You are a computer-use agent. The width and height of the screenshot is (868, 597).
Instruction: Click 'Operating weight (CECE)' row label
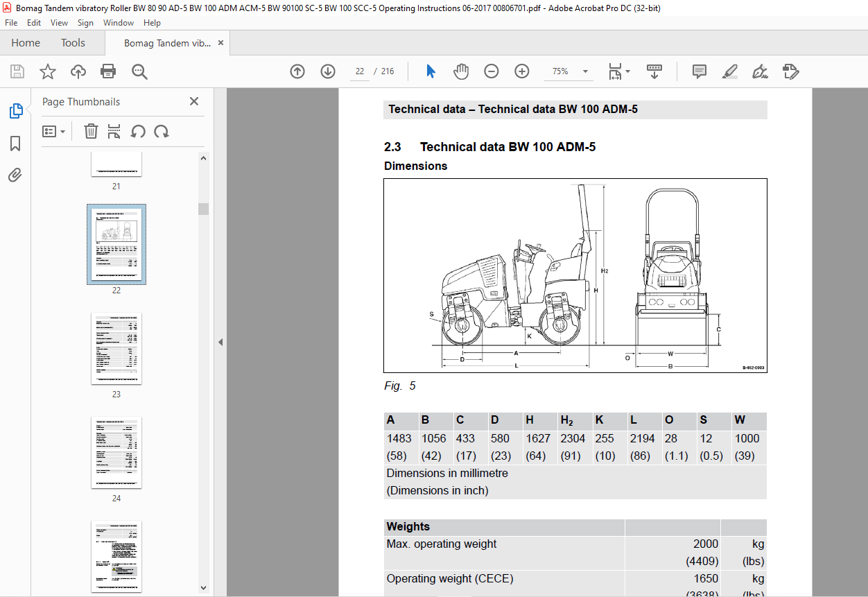[450, 578]
